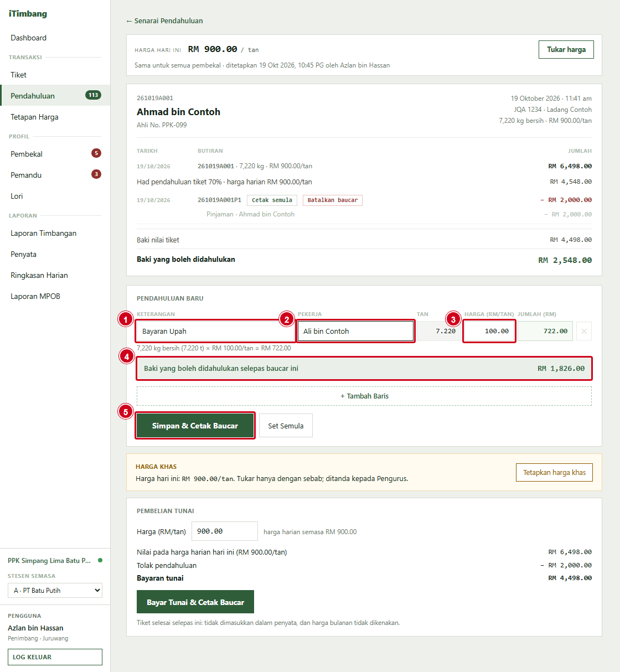Click the cash purchase Harga field 900.00
Image resolution: width=620 pixels, height=672 pixels.
click(225, 531)
